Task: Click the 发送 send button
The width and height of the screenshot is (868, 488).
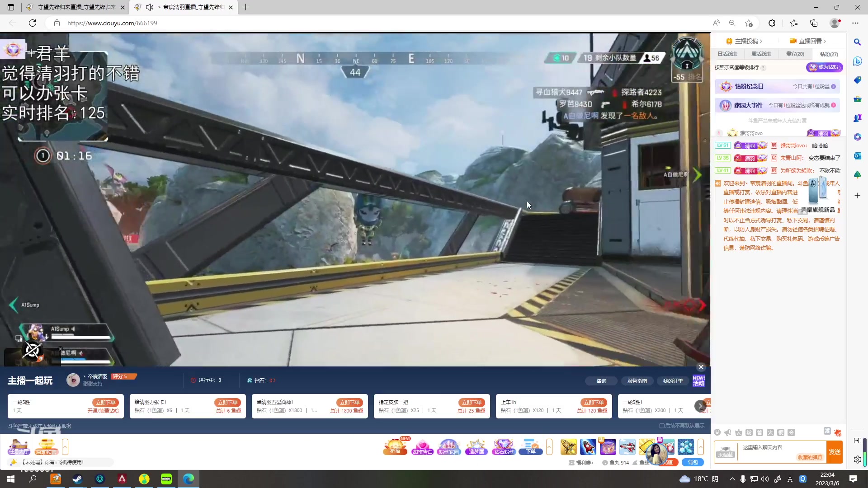Action: coord(835,452)
